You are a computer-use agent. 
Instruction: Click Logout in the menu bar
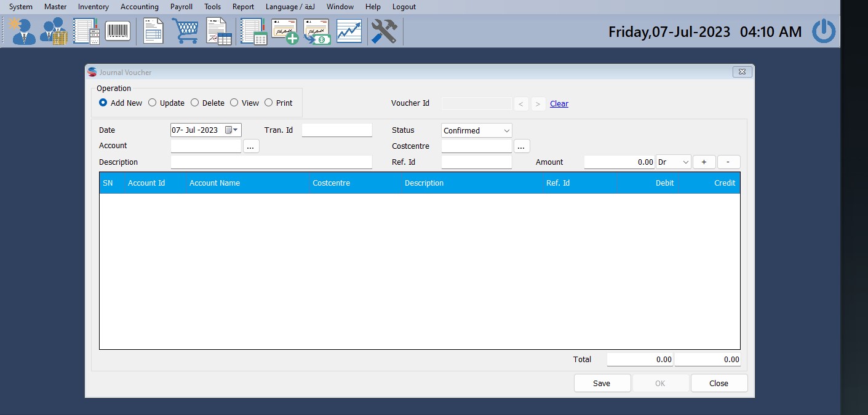(x=404, y=7)
